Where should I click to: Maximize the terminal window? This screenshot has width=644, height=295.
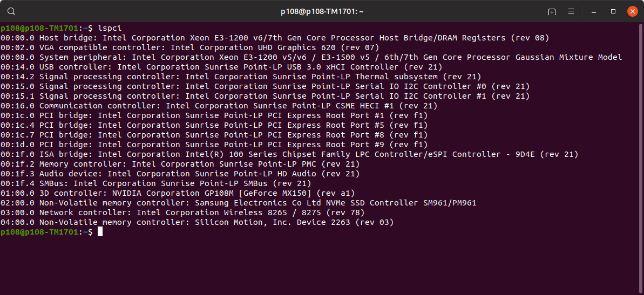(613, 11)
